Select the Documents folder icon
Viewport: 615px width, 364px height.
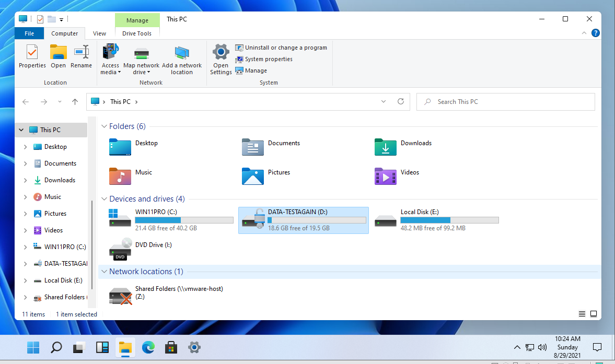252,147
